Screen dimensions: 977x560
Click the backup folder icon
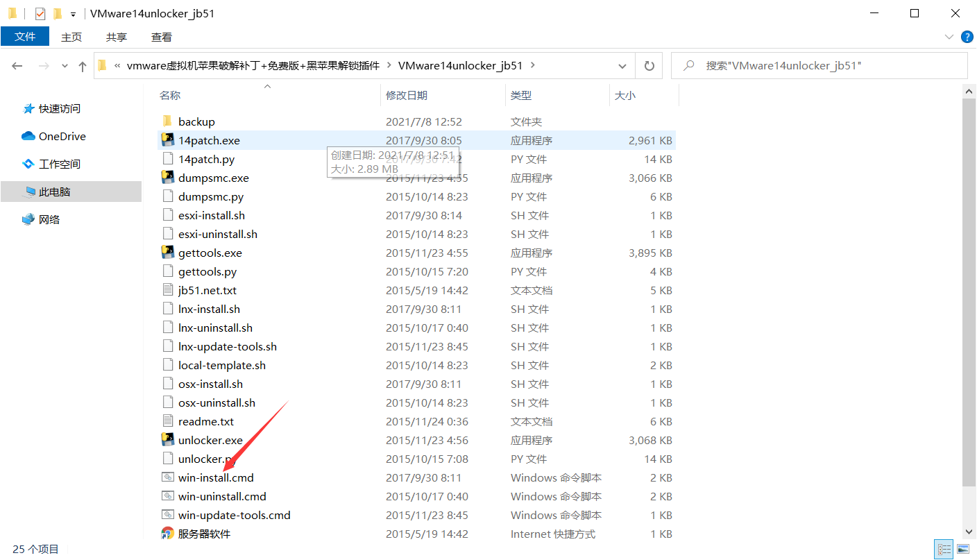167,121
